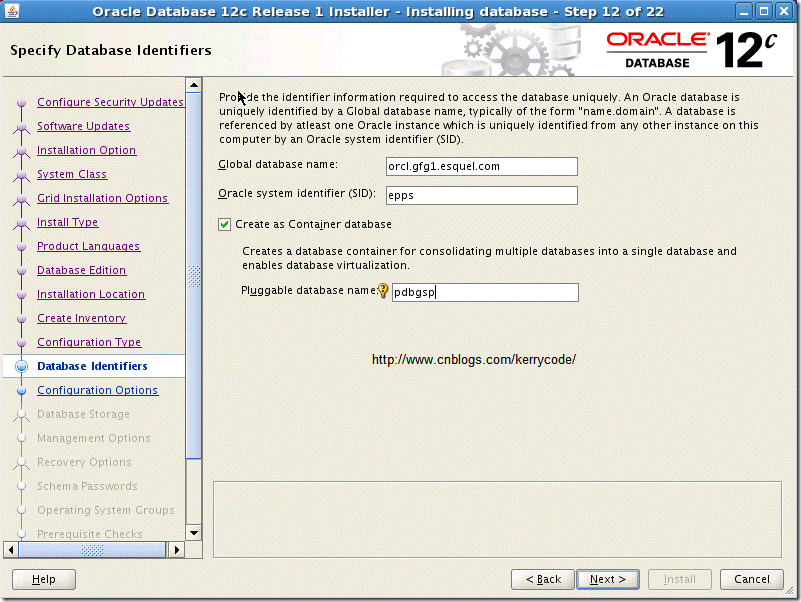Click the step list scroll up arrow
The width and height of the screenshot is (801, 602).
click(194, 85)
